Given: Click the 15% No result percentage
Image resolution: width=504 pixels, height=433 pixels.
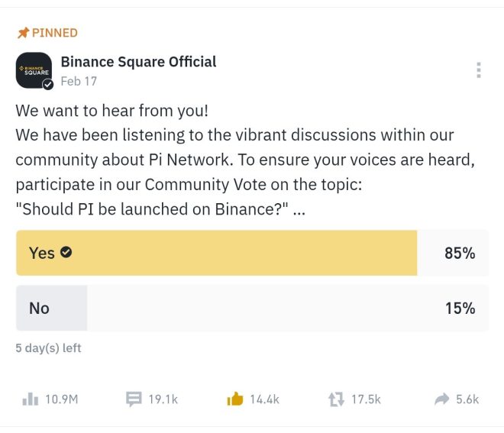Looking at the screenshot, I should pyautogui.click(x=460, y=308).
